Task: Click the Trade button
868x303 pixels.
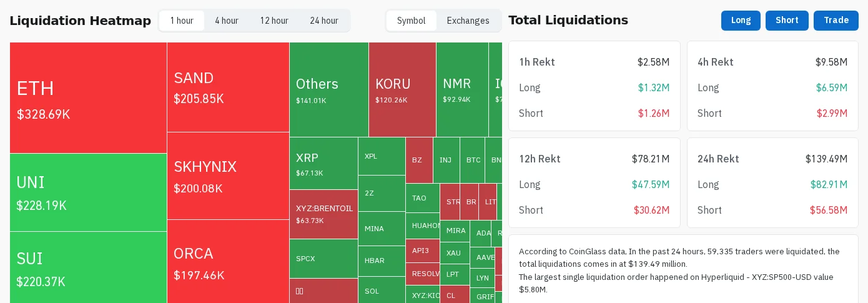Action: pyautogui.click(x=836, y=21)
